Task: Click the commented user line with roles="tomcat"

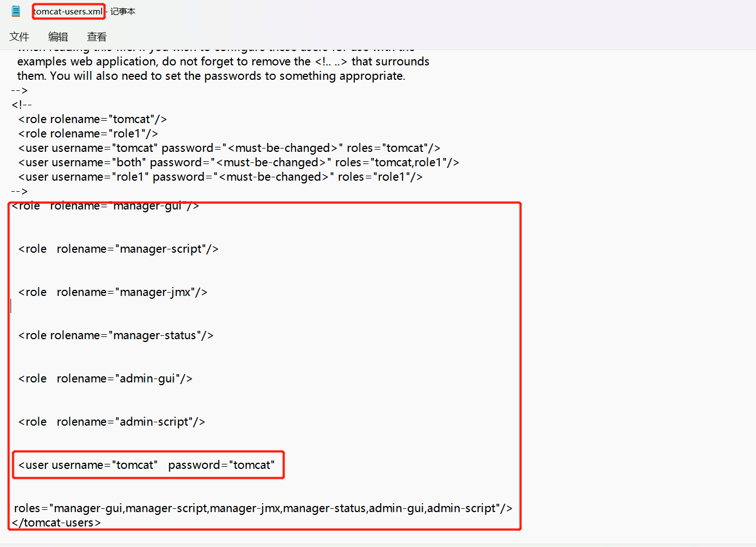Action: (229, 148)
